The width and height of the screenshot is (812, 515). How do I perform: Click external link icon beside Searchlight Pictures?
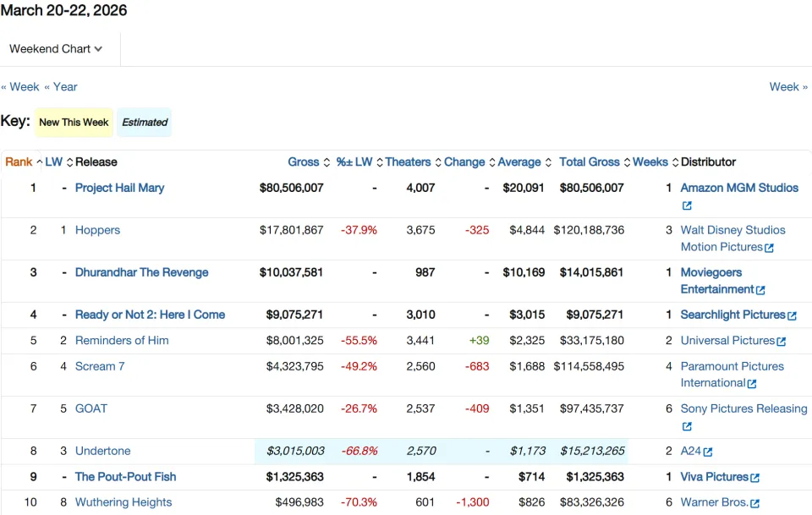tap(792, 315)
